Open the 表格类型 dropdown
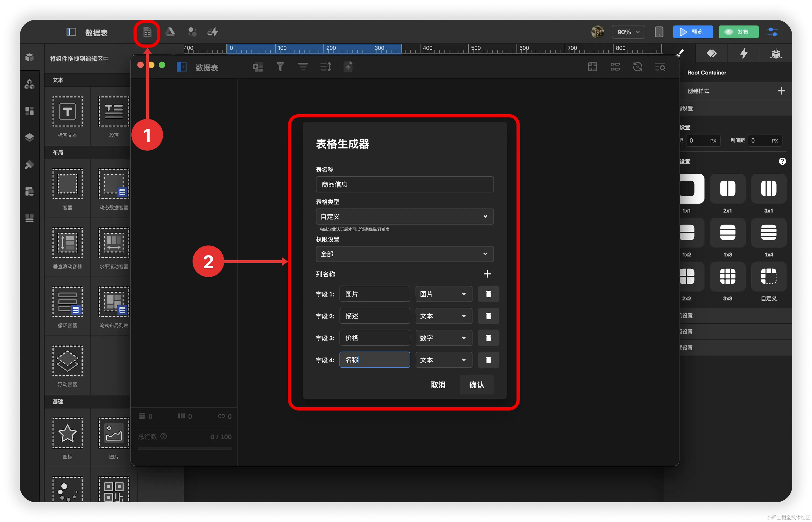This screenshot has width=812, height=522. coord(404,217)
